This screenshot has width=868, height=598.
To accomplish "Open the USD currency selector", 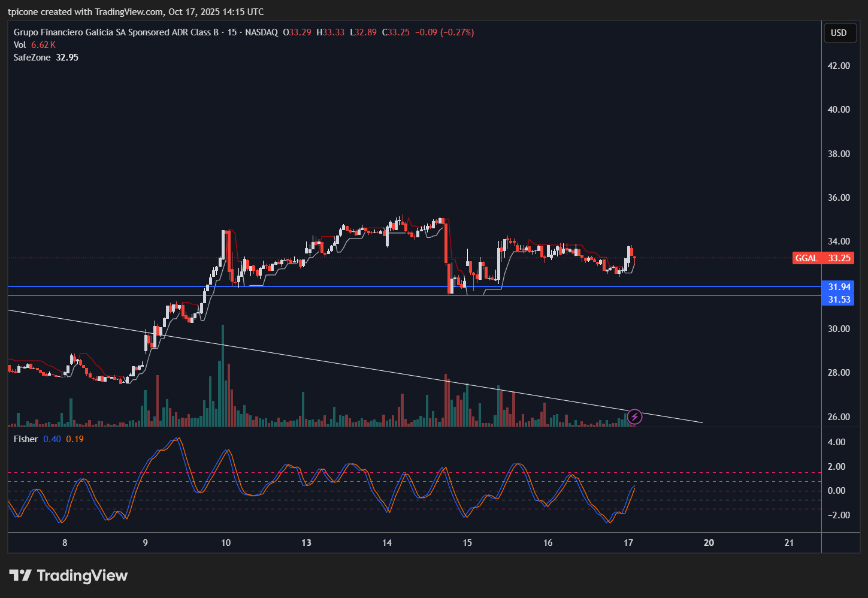I will click(x=838, y=33).
